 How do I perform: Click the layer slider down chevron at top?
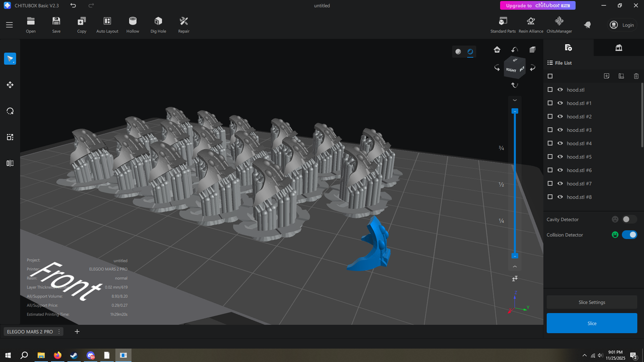515,100
